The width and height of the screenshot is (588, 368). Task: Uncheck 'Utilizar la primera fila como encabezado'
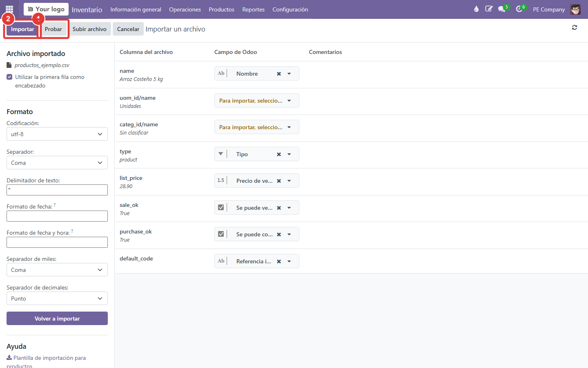pos(9,77)
